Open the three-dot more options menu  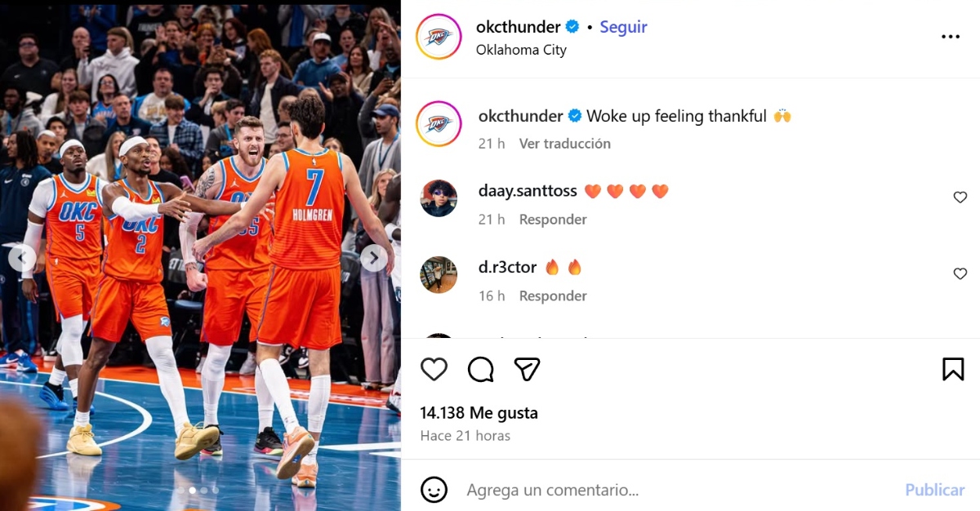[x=951, y=37]
